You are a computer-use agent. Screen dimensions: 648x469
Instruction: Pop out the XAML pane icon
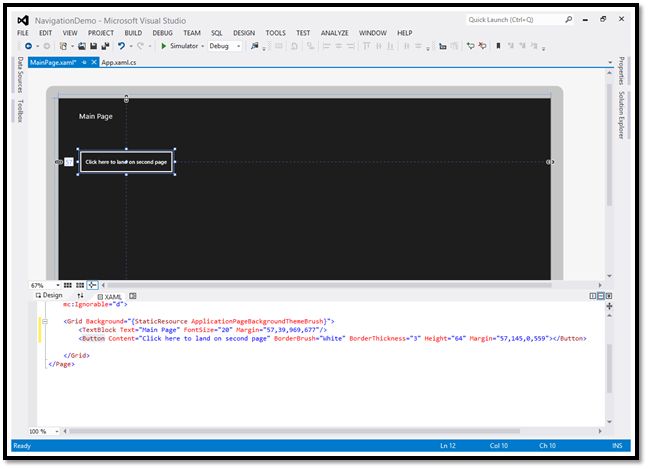133,296
